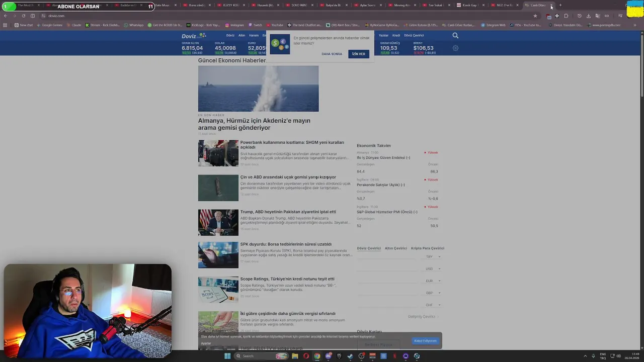The width and height of the screenshot is (644, 362).
Task: Expand the USD currency dropdown
Action: point(433,268)
